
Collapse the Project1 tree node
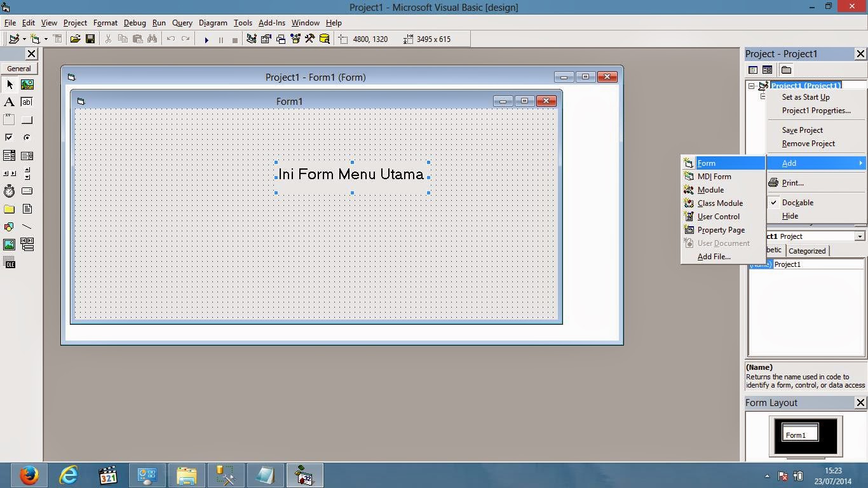pyautogui.click(x=751, y=86)
